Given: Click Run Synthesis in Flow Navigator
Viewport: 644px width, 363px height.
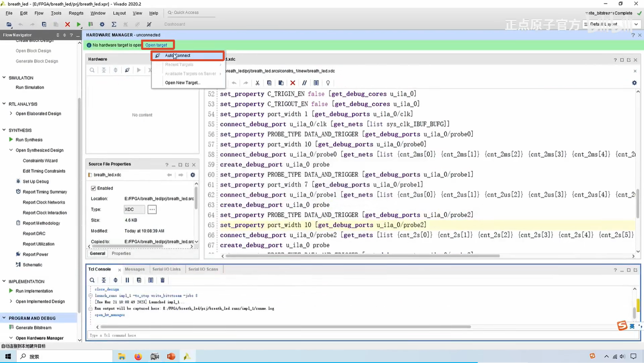Looking at the screenshot, I should [29, 140].
